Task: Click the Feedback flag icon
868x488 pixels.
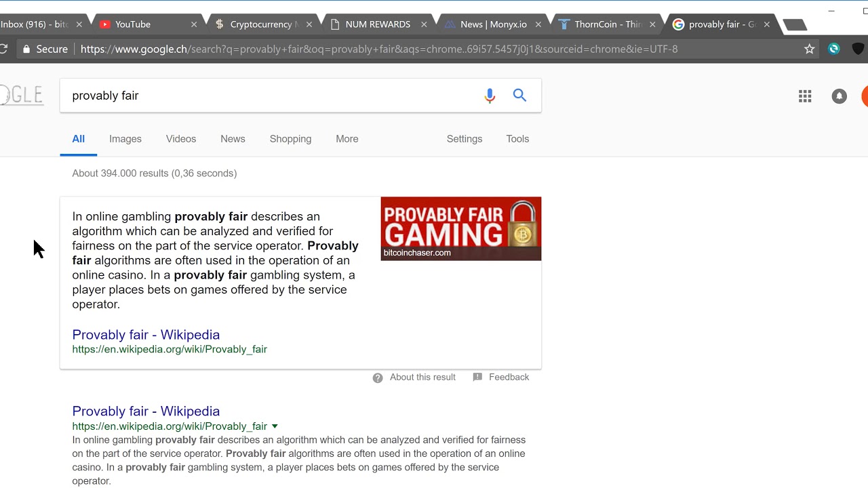Action: click(477, 377)
